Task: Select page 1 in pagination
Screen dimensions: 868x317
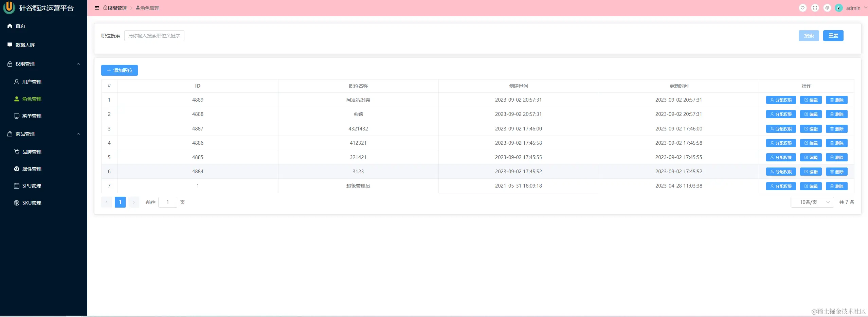Action: click(x=120, y=202)
